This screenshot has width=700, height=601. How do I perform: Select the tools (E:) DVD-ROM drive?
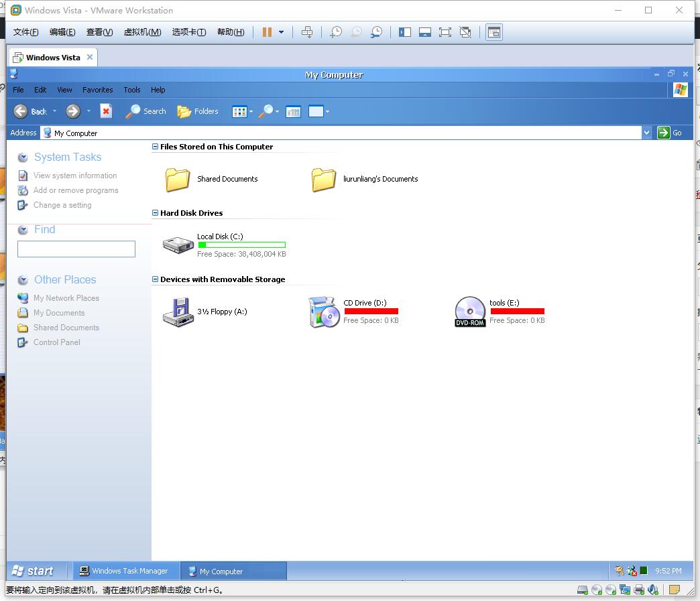(x=500, y=312)
